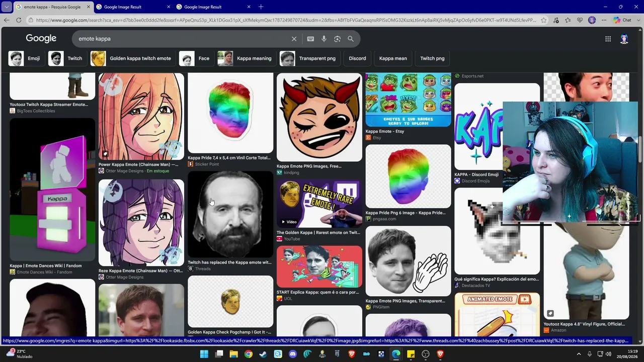The width and height of the screenshot is (644, 362).
Task: Choose the Kappa mean filter chip
Action: [393, 58]
